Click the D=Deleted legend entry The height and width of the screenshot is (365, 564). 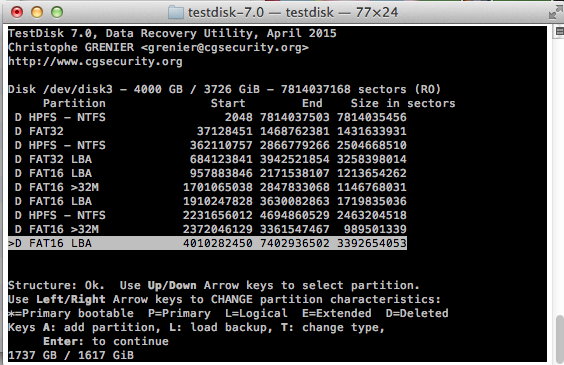click(417, 313)
